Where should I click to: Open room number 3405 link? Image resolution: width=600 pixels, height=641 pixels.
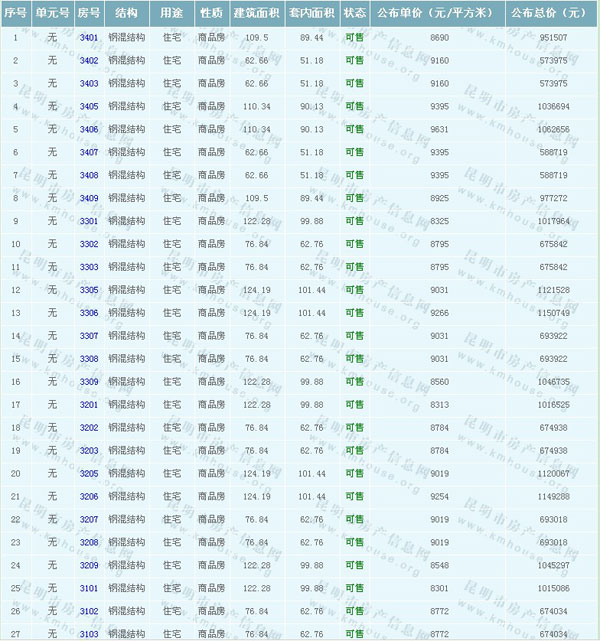tap(88, 106)
